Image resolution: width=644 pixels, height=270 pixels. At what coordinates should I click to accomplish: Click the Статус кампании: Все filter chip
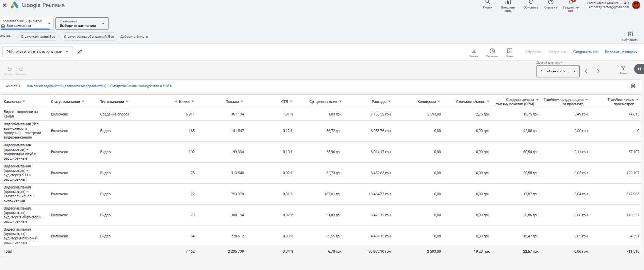tap(38, 37)
